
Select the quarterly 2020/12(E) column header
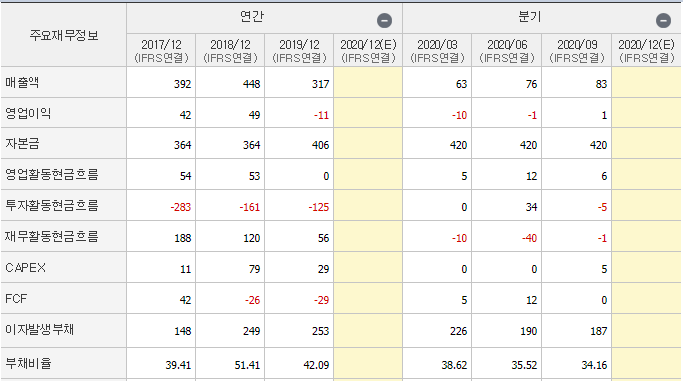point(646,51)
